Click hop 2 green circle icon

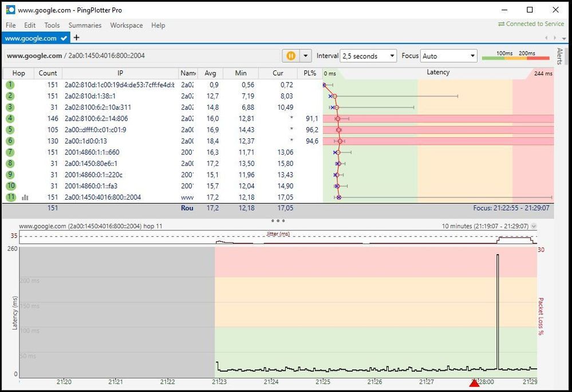coord(10,96)
